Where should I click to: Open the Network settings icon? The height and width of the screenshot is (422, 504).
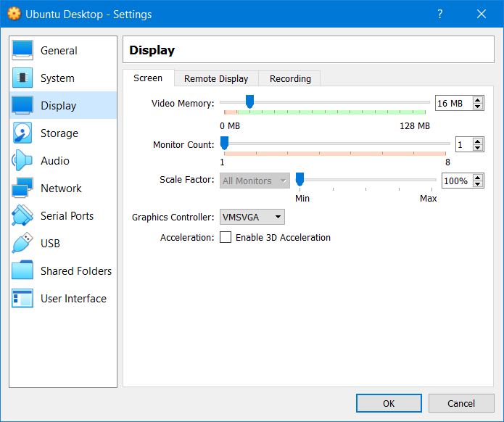tap(22, 189)
